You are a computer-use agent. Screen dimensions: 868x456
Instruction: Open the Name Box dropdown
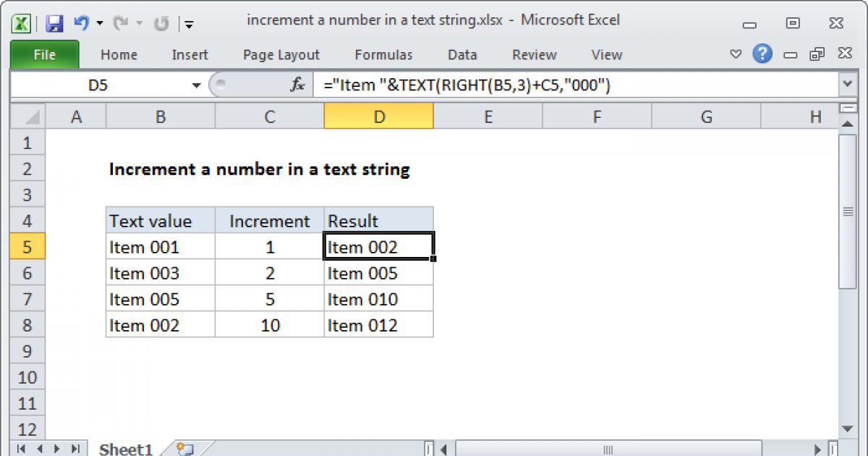click(196, 86)
